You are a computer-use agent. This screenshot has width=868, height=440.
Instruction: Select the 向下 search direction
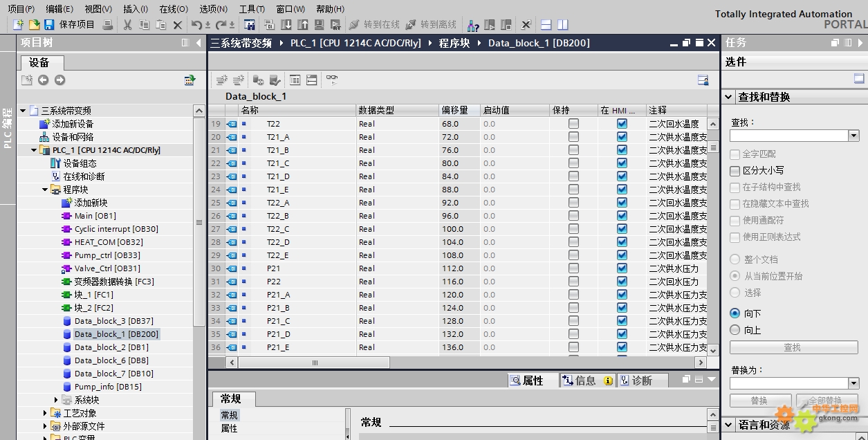click(735, 313)
